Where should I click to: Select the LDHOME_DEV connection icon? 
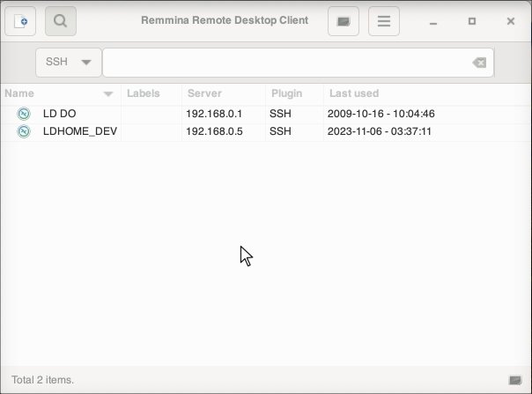pos(24,131)
